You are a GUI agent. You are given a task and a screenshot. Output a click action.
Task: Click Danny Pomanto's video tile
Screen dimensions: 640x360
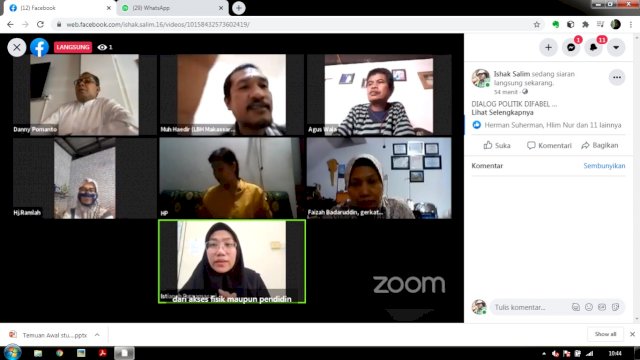click(x=85, y=95)
